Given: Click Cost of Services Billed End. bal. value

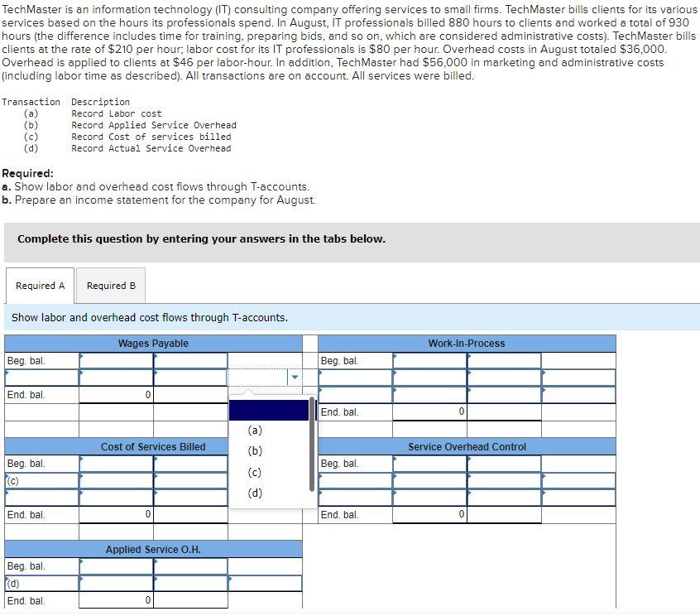Looking at the screenshot, I should click(x=116, y=515).
